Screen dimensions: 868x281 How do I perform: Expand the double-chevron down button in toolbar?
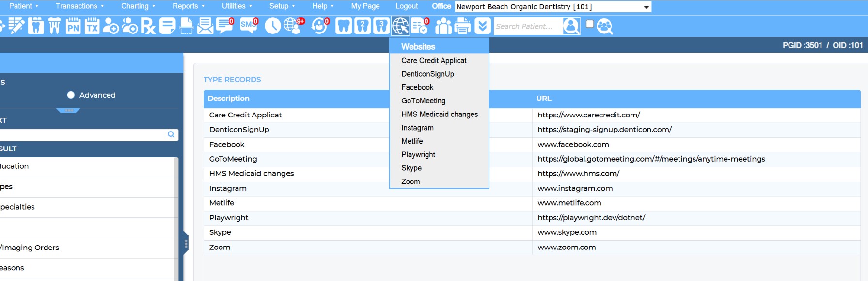point(482,26)
